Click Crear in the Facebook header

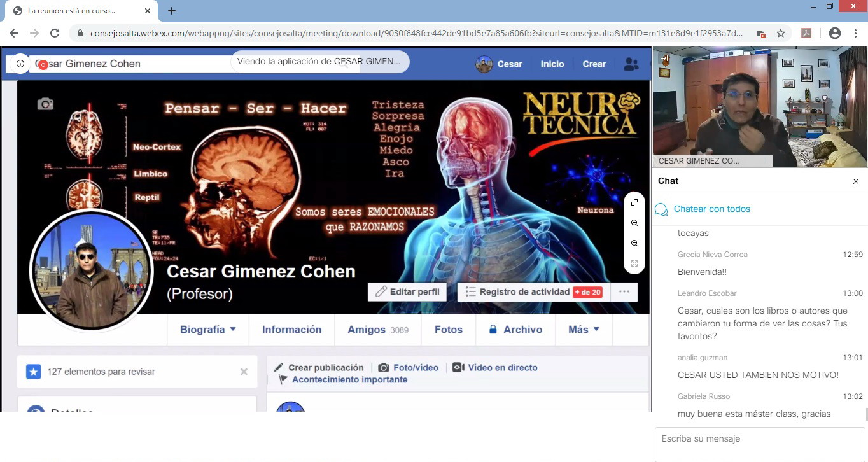tap(594, 64)
